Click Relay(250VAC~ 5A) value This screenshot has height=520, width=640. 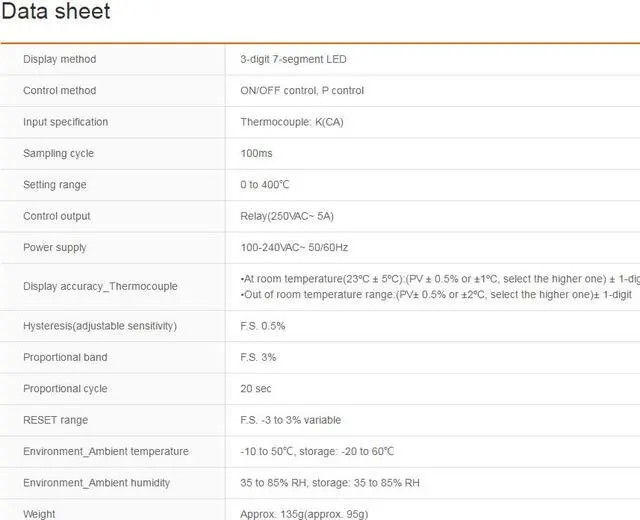(x=287, y=216)
